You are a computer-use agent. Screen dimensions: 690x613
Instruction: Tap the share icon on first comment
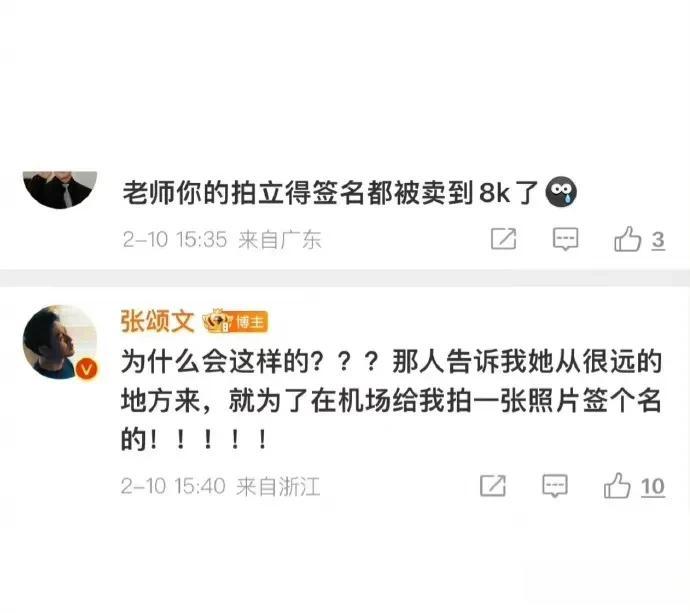pos(503,239)
